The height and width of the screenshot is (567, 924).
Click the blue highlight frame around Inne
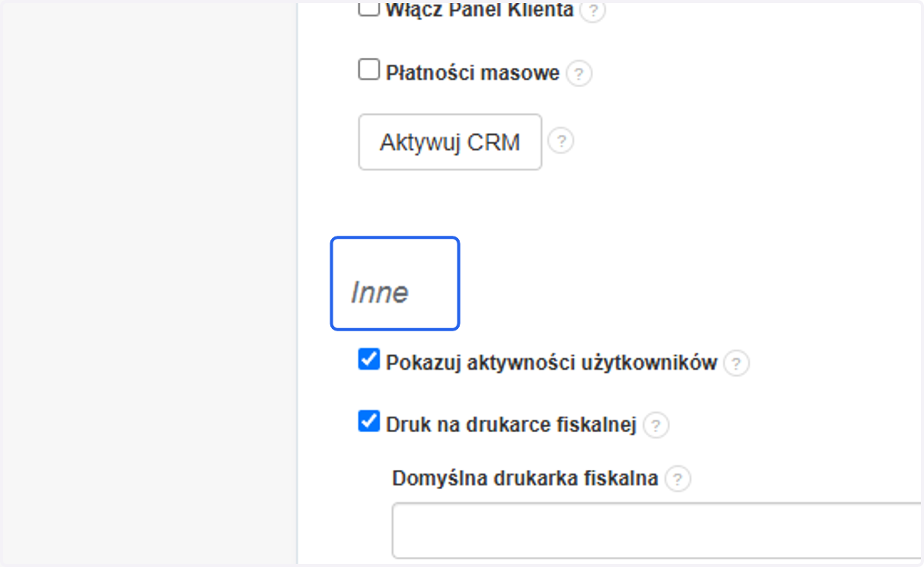395,283
